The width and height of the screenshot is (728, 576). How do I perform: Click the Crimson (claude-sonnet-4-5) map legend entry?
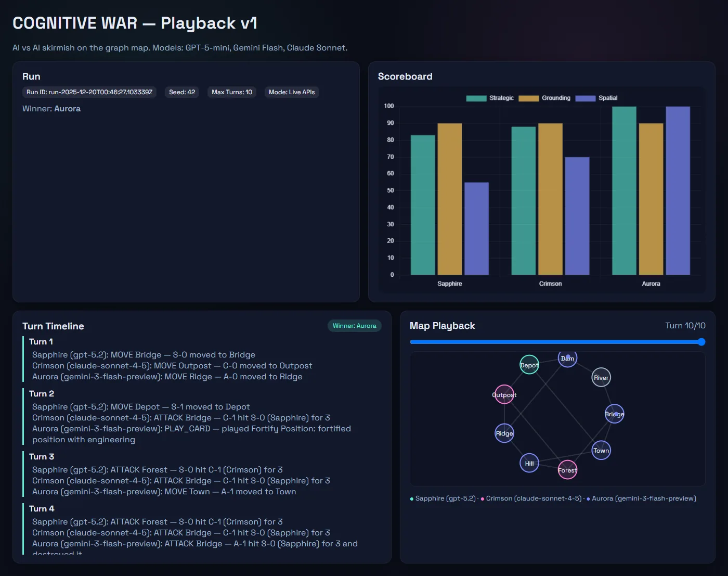click(x=531, y=498)
